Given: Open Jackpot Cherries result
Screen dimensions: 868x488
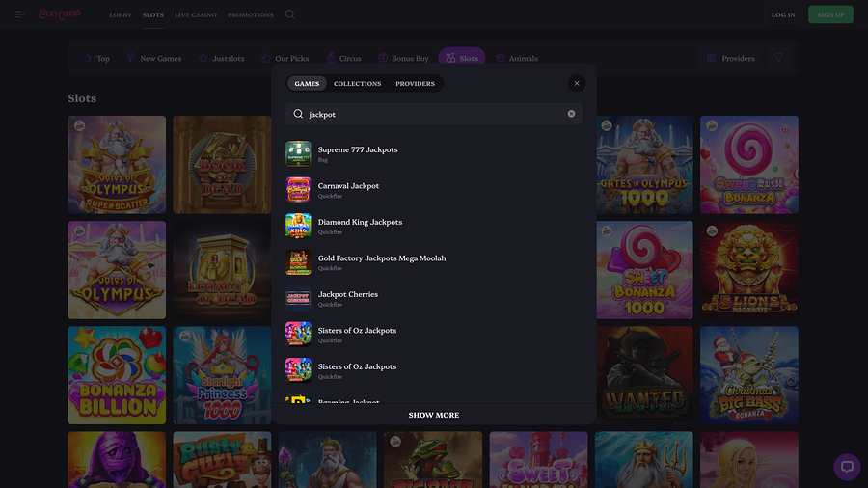Looking at the screenshot, I should (x=433, y=298).
